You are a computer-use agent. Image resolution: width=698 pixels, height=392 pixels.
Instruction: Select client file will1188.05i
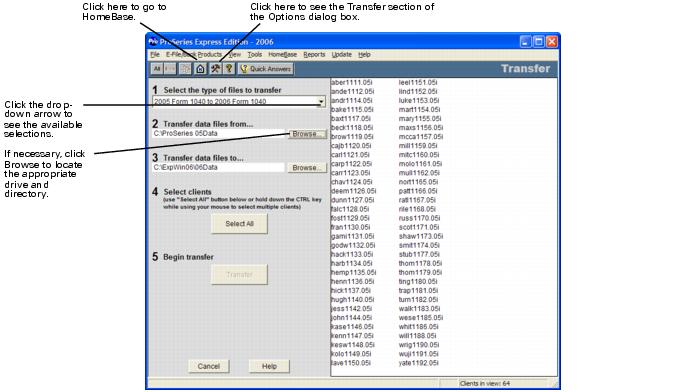point(418,336)
